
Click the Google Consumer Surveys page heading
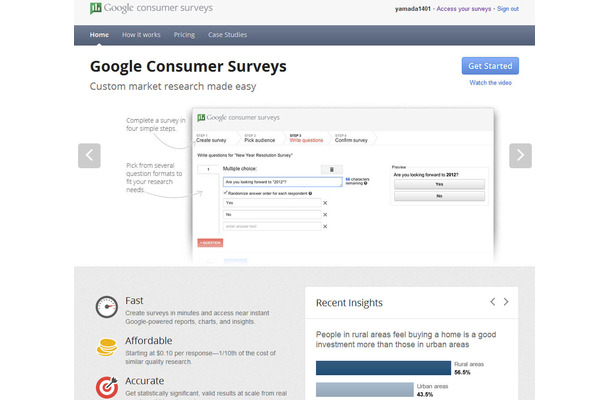tap(188, 67)
